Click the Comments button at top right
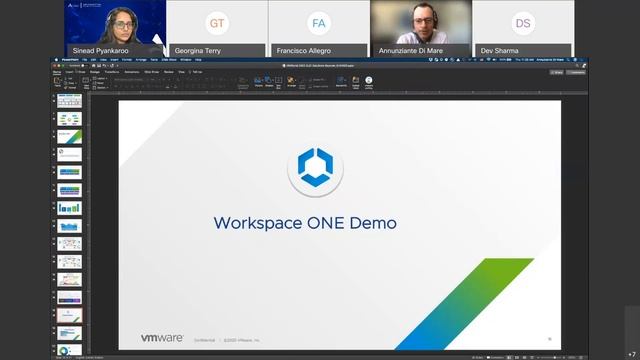640x360 pixels. click(x=576, y=72)
